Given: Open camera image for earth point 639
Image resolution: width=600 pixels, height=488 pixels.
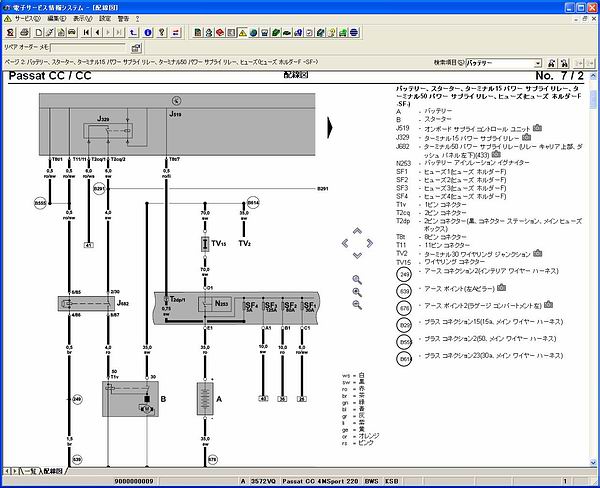Looking at the screenshot, I should (501, 287).
